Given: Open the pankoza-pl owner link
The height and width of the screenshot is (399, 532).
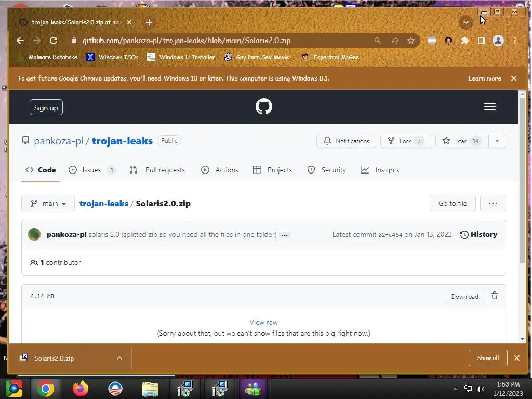Looking at the screenshot, I should 59,141.
